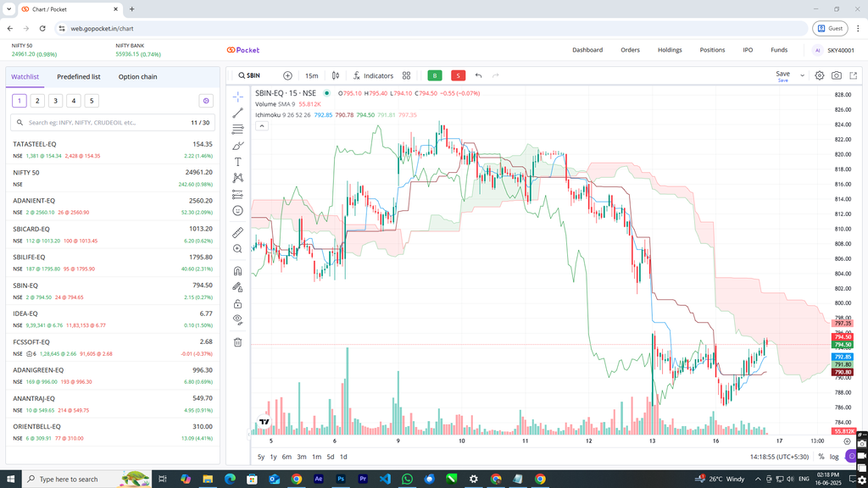Image resolution: width=868 pixels, height=488 pixels.
Task: Click the trash icon to remove drawings
Action: point(237,342)
